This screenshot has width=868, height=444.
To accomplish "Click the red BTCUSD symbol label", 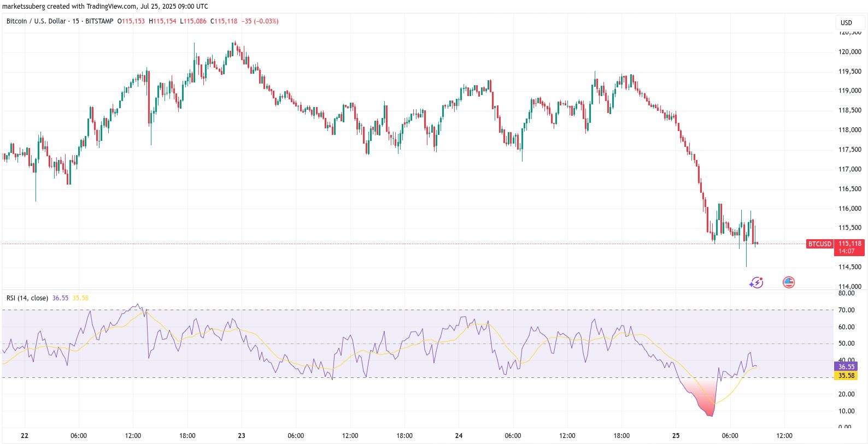I will (x=819, y=244).
